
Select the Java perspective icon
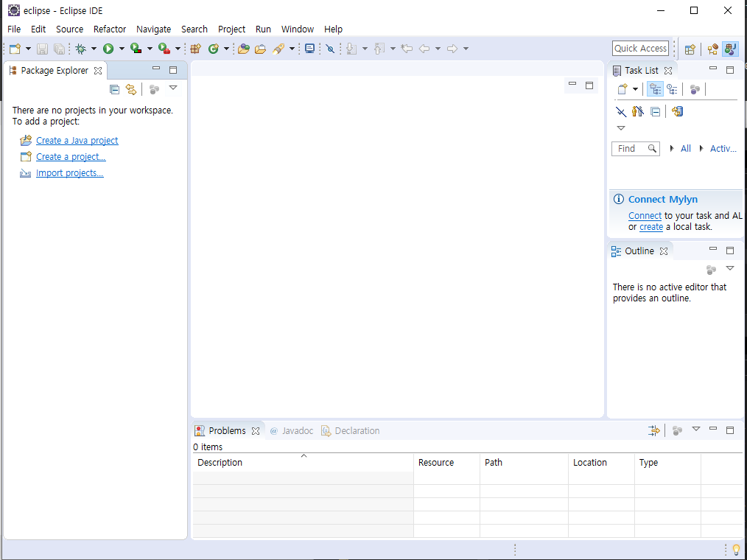(x=730, y=49)
